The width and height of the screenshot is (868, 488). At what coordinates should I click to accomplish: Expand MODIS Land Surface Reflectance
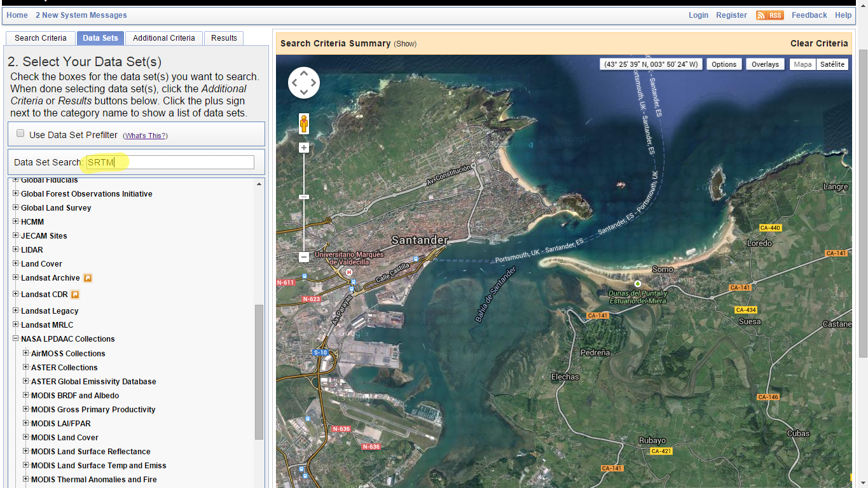[x=26, y=451]
